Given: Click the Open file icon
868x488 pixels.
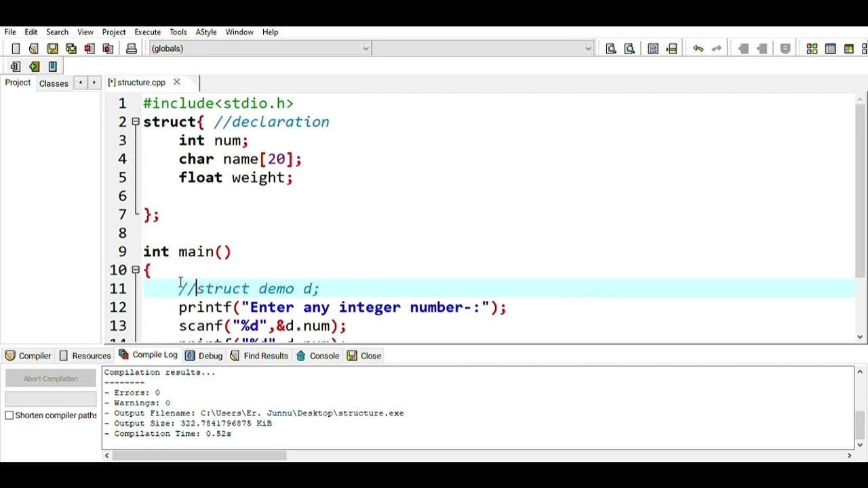Looking at the screenshot, I should coord(34,49).
